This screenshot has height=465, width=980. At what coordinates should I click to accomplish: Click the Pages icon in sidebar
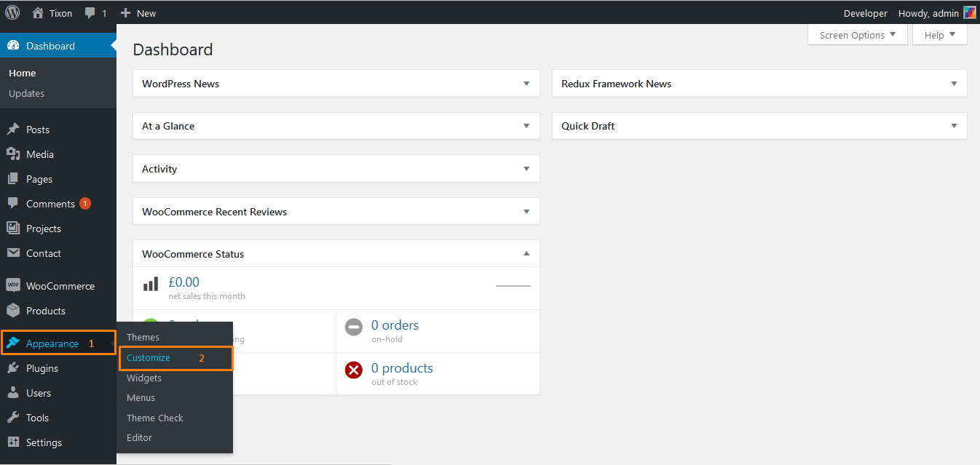13,178
